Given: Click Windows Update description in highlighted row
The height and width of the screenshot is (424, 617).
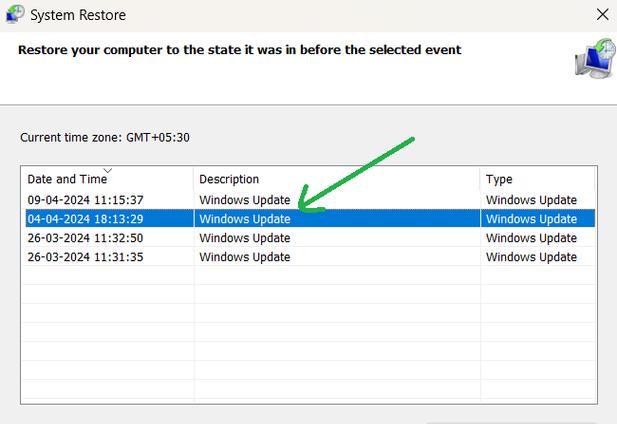Looking at the screenshot, I should click(x=245, y=219).
